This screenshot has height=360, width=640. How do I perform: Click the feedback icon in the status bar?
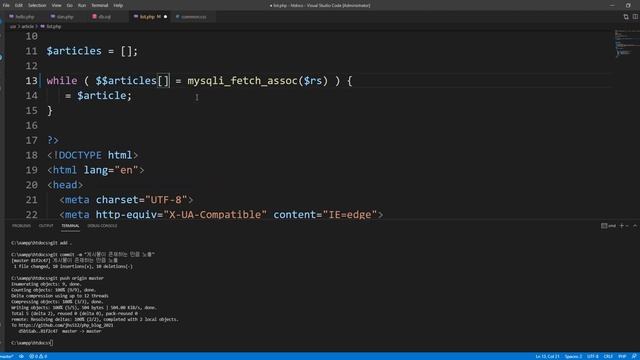[x=634, y=356]
